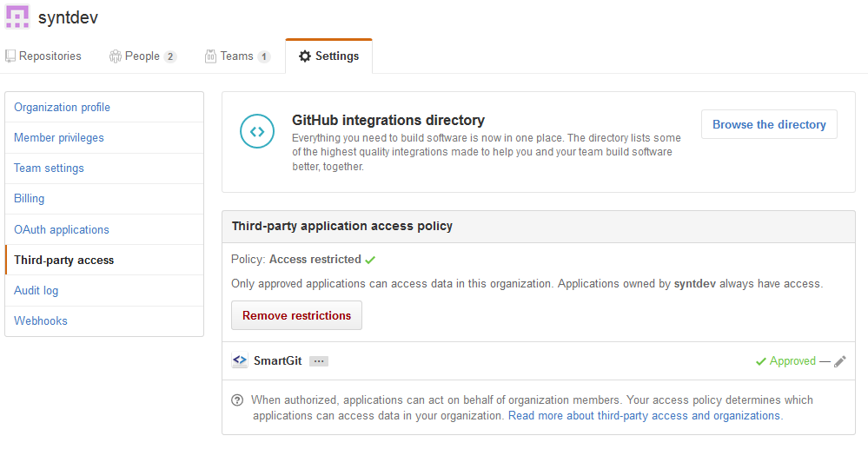This screenshot has height=449, width=868.
Task: Open the Repositories tab
Action: (43, 56)
